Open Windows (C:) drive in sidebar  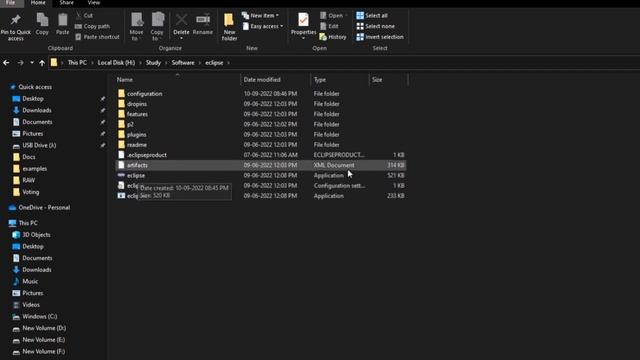pyautogui.click(x=40, y=316)
